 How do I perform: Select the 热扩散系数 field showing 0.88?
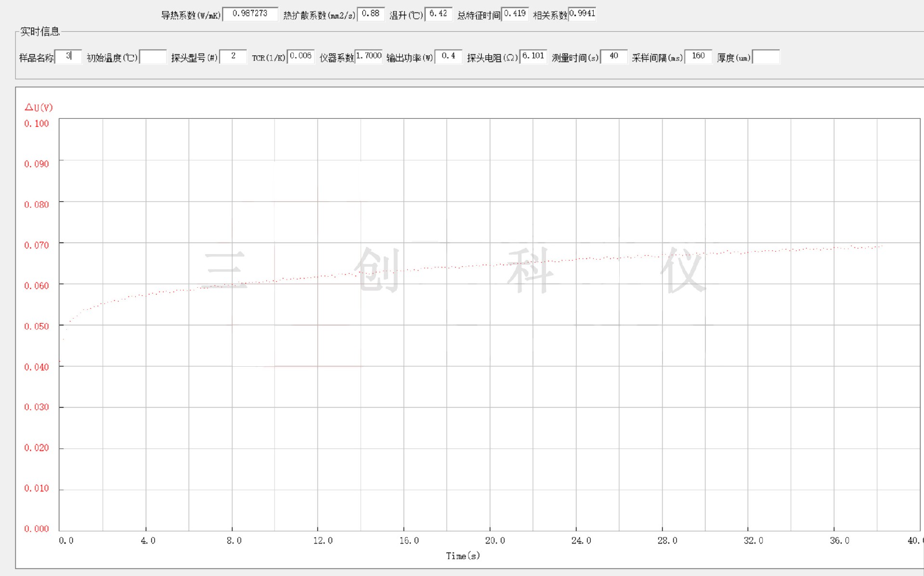click(x=370, y=14)
